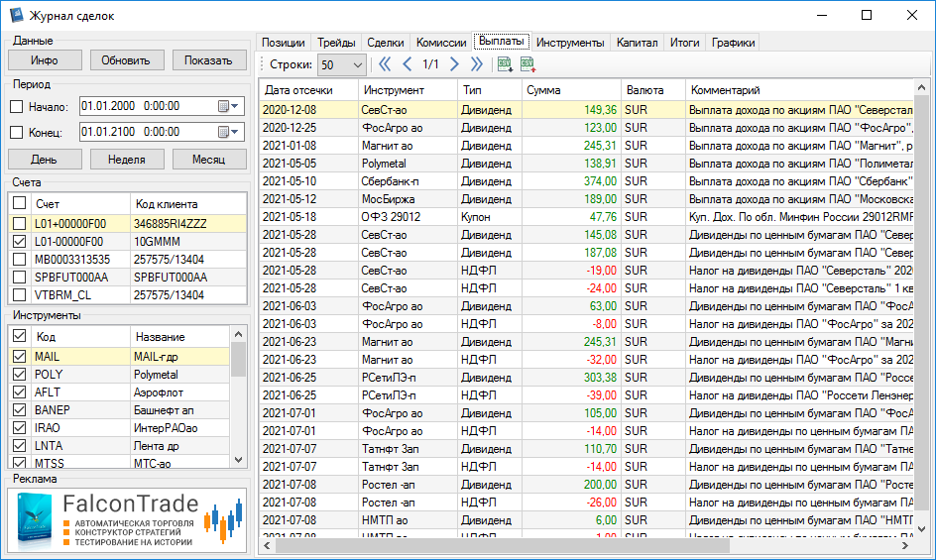Click the payments table horizontal scrollbar thumb

point(502,546)
